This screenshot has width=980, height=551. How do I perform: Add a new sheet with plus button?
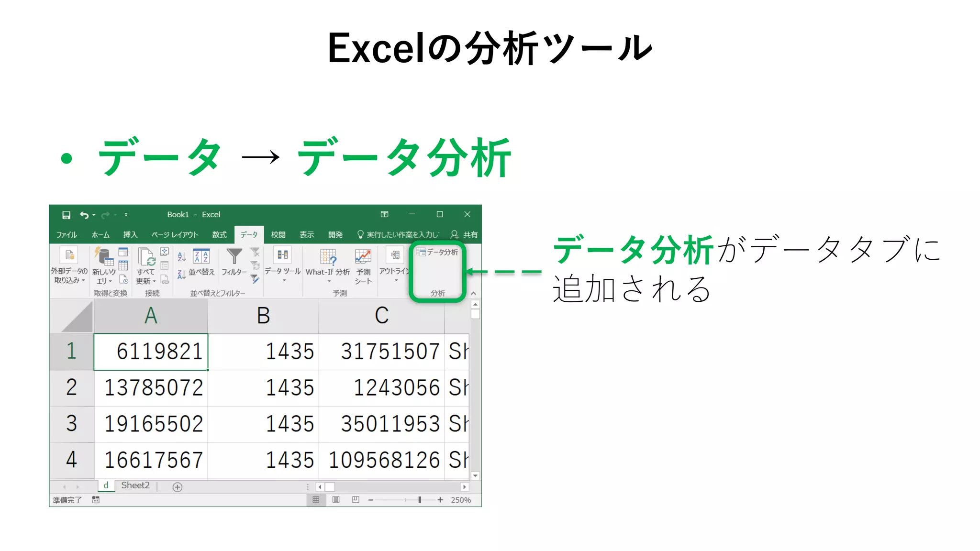[178, 487]
